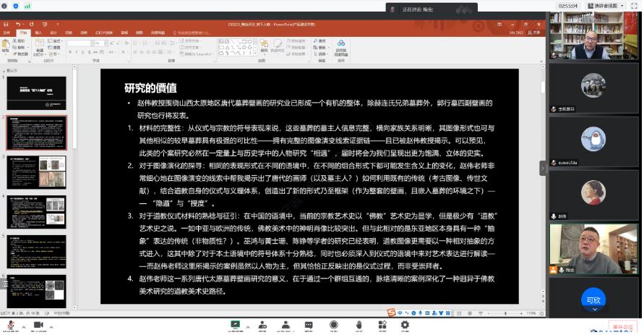Select slide 3 thumbnail
This screenshot has height=335, width=644.
(36, 172)
